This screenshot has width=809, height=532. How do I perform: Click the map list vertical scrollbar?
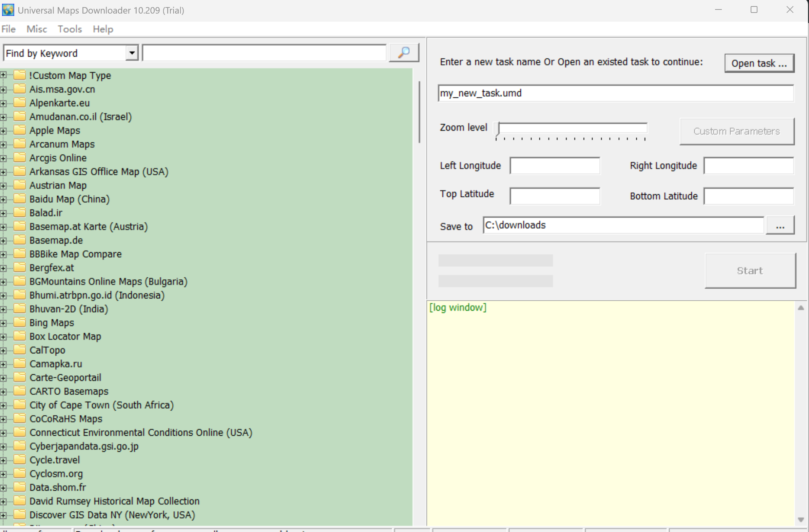tap(420, 112)
